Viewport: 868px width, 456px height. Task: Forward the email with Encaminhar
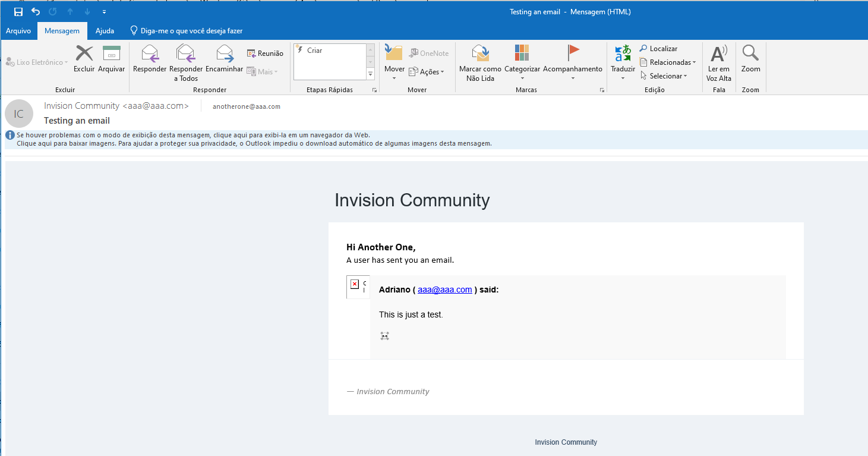coord(224,59)
